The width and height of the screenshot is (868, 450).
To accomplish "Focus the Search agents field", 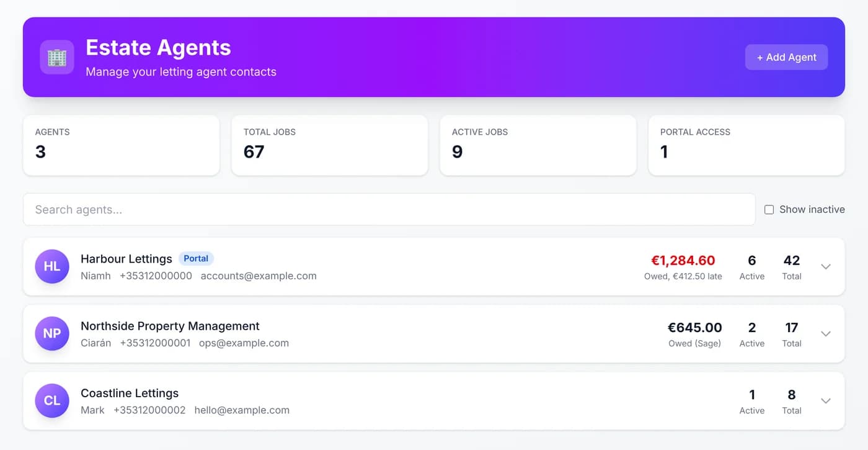I will click(389, 209).
